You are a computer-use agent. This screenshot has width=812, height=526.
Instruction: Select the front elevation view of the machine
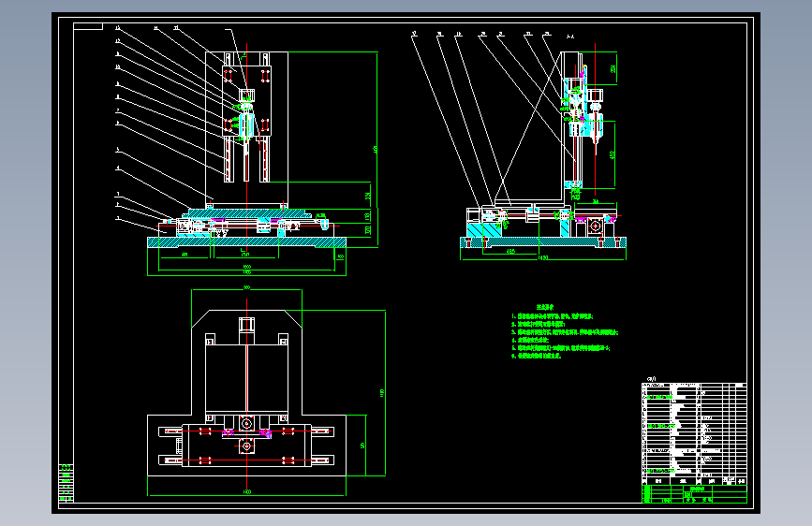(247, 150)
